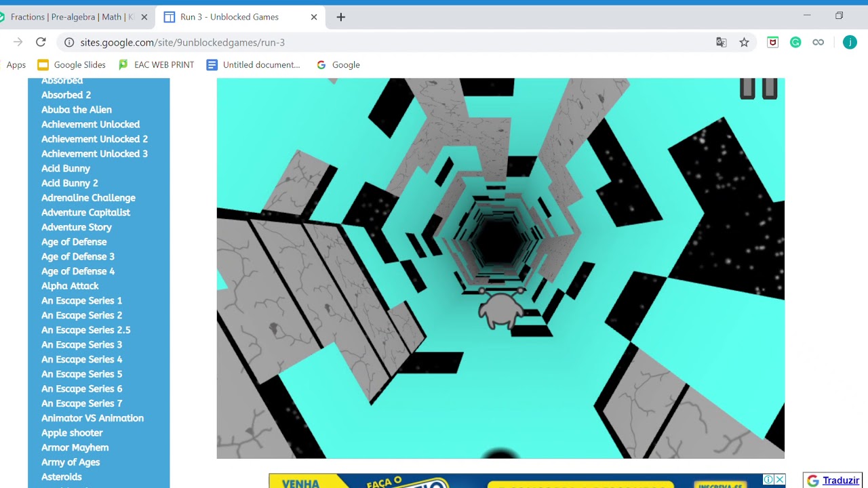868x488 pixels.
Task: Open Adventure Story link
Action: pos(77,227)
